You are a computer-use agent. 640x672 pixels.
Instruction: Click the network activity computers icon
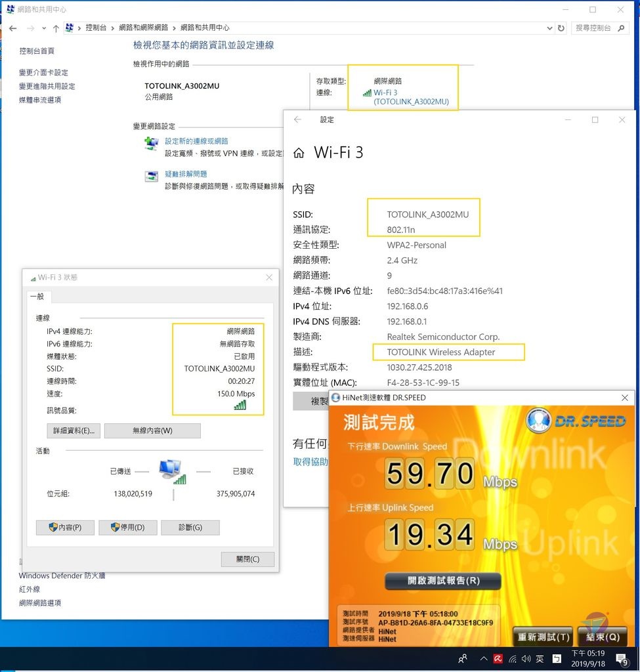click(x=173, y=471)
